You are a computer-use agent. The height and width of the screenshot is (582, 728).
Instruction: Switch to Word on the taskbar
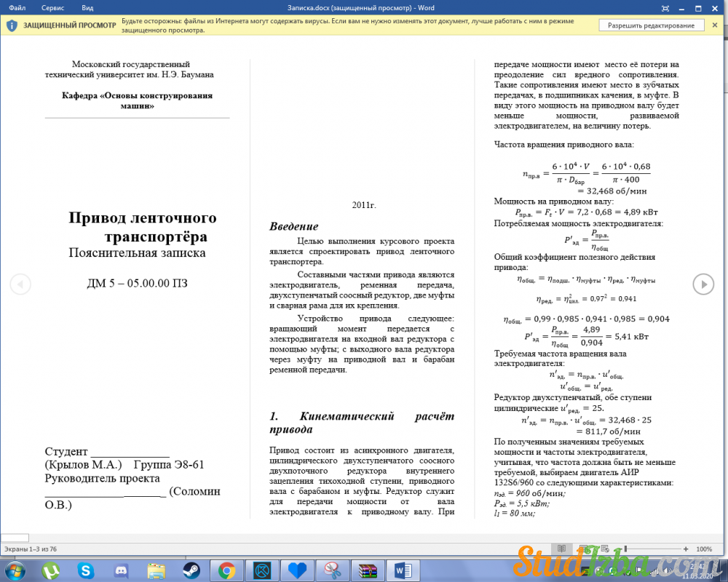click(403, 570)
